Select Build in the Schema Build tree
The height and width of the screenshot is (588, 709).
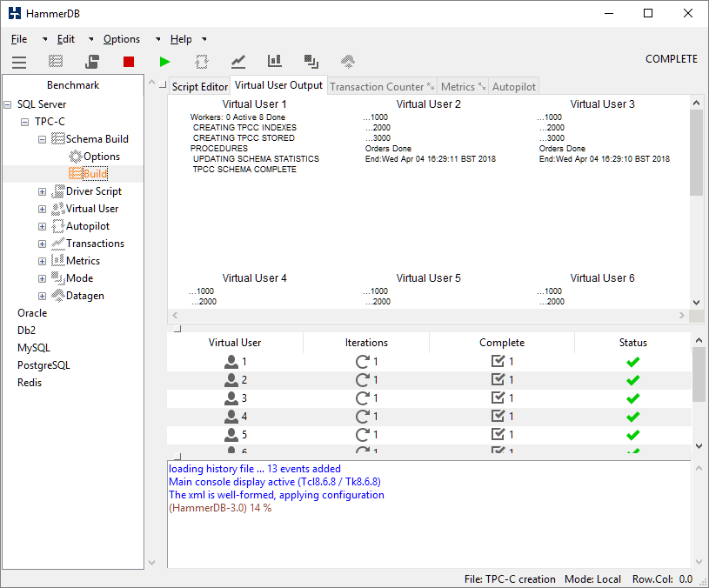point(96,174)
